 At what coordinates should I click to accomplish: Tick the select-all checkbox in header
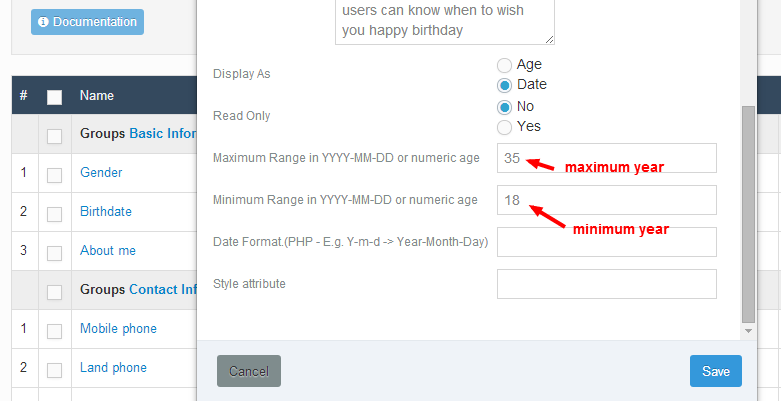[x=54, y=97]
